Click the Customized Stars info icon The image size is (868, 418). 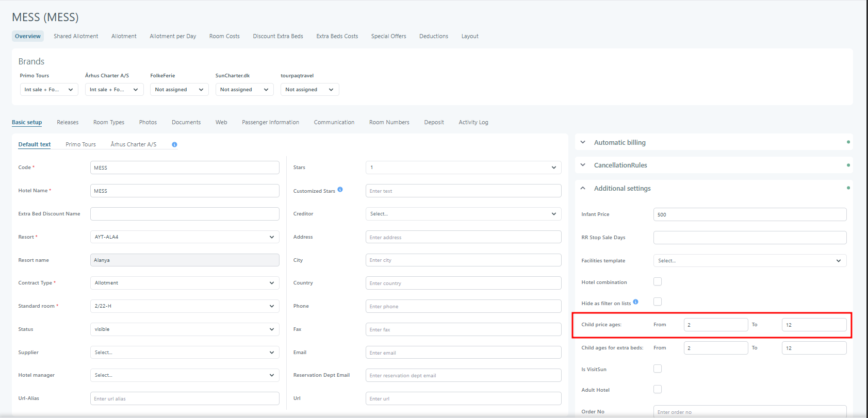point(340,190)
